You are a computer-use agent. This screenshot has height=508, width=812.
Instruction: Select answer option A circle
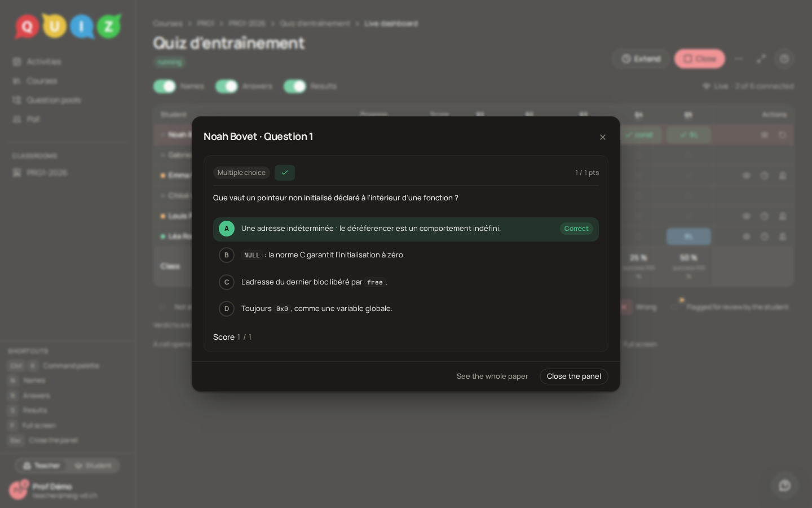point(227,229)
